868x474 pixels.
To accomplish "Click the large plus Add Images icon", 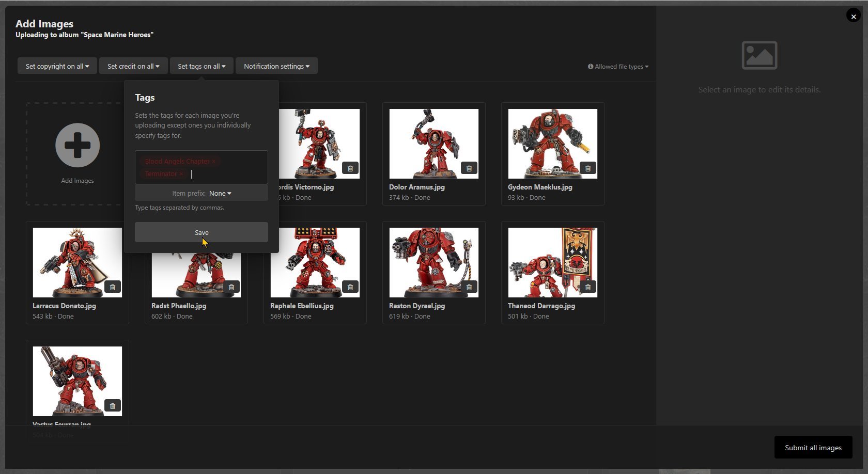I will (x=78, y=145).
